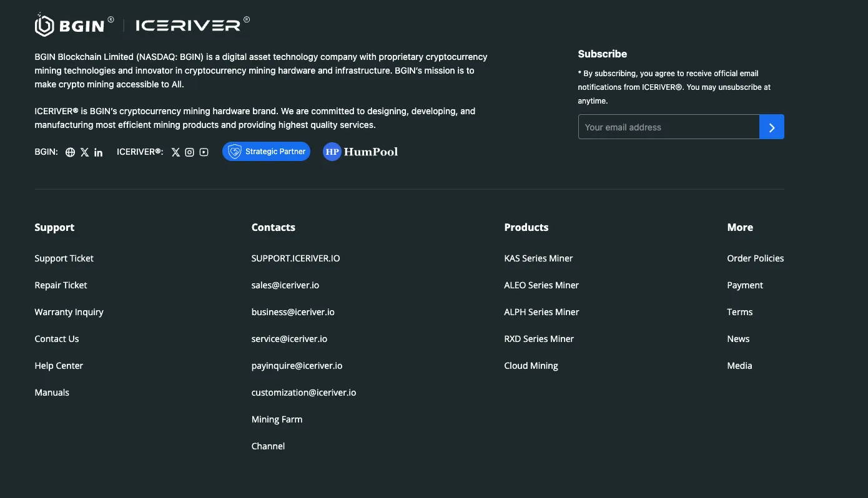Click the customization@iceriver.io email link

304,393
